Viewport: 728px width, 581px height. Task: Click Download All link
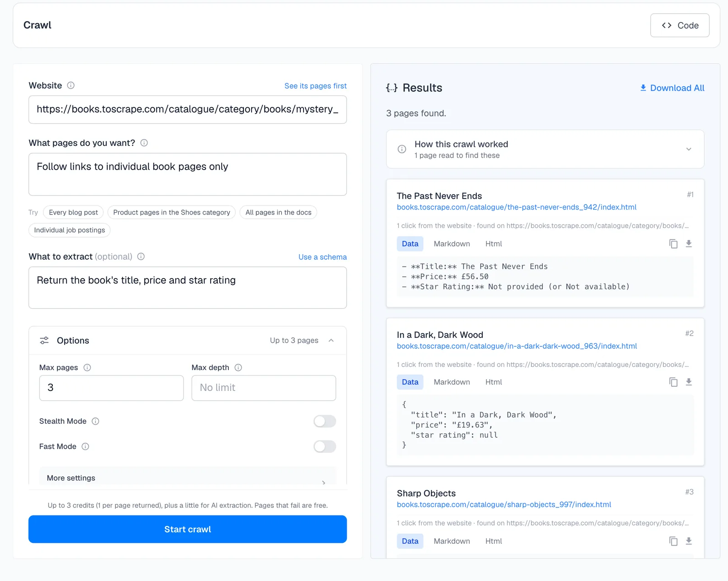[672, 88]
